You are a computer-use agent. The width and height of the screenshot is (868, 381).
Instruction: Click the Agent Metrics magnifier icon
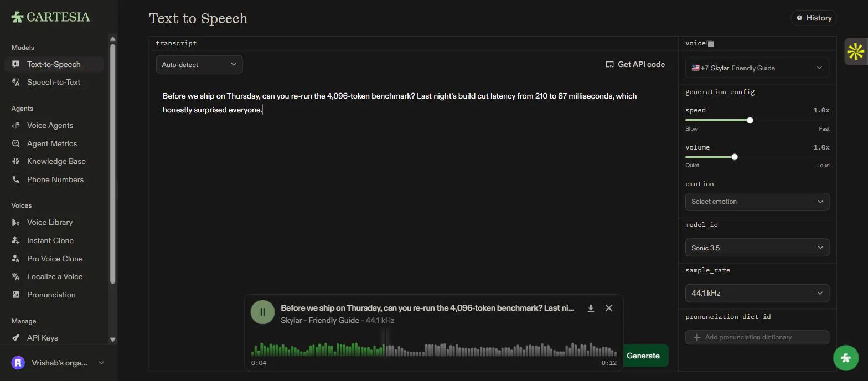(x=15, y=143)
